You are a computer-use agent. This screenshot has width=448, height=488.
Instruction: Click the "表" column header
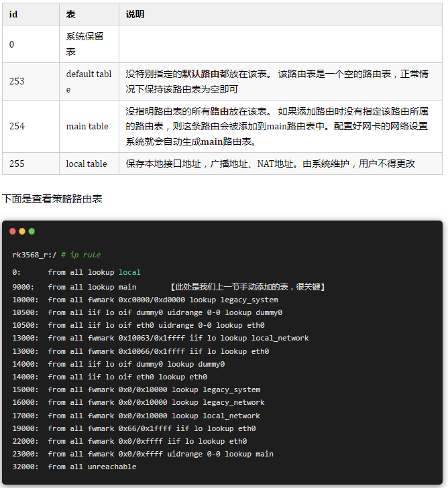[x=70, y=14]
